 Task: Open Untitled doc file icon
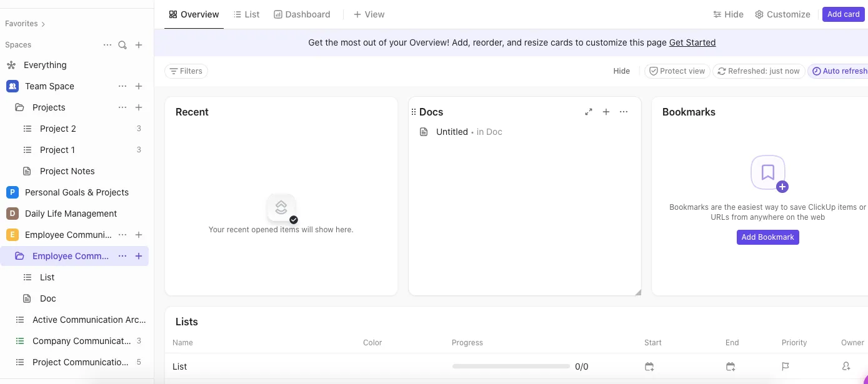424,132
